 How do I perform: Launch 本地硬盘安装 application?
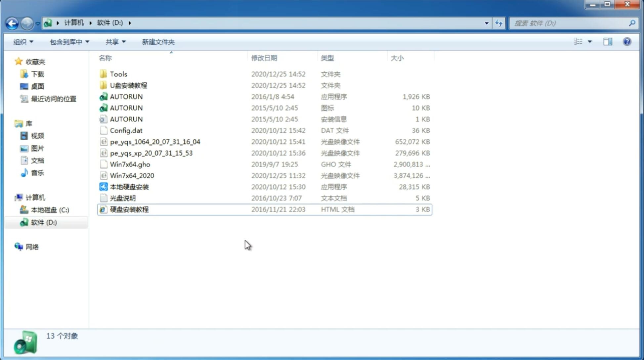(x=129, y=187)
